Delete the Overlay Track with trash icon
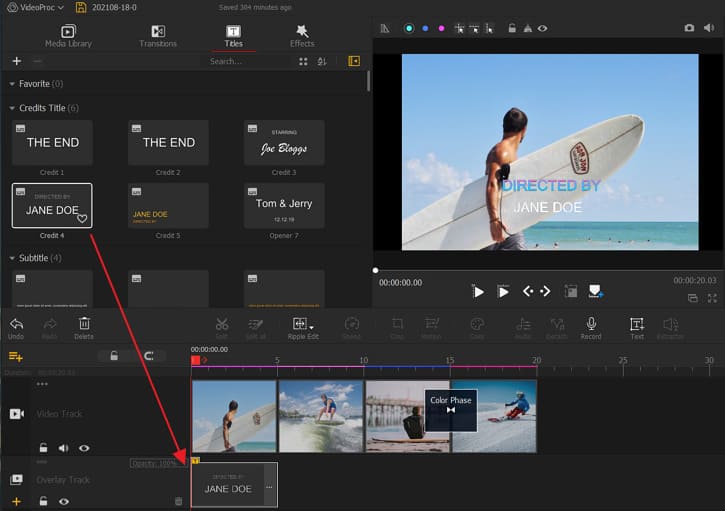The image size is (725, 511). 179,501
